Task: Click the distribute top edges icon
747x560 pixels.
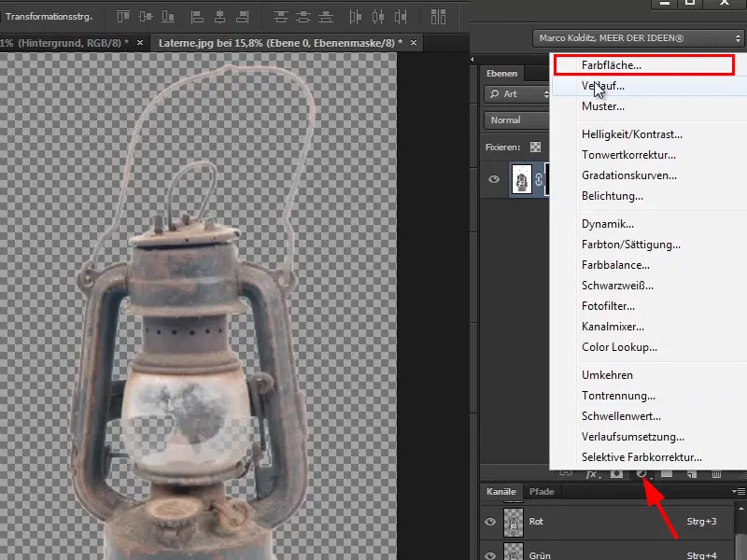Action: click(x=281, y=17)
